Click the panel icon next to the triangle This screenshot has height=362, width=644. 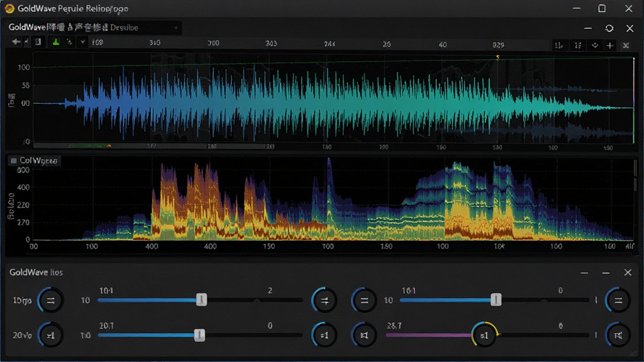38,41
